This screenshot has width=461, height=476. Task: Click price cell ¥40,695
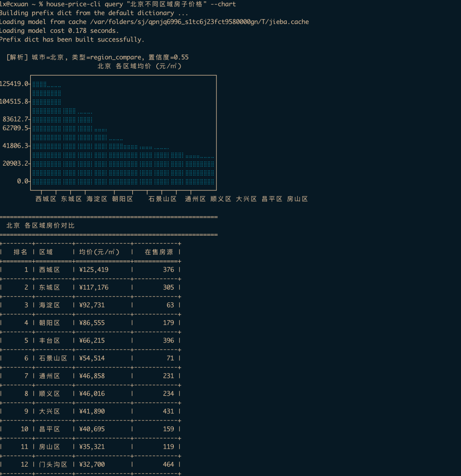(x=92, y=429)
